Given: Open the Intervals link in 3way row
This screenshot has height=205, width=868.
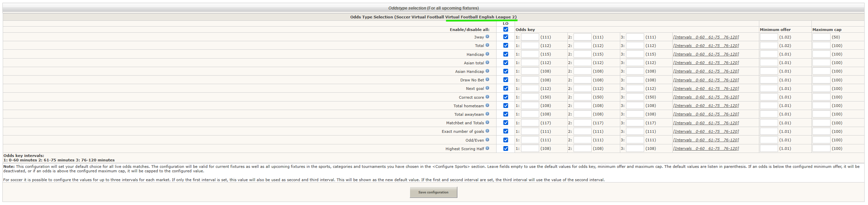Looking at the screenshot, I should tap(706, 37).
